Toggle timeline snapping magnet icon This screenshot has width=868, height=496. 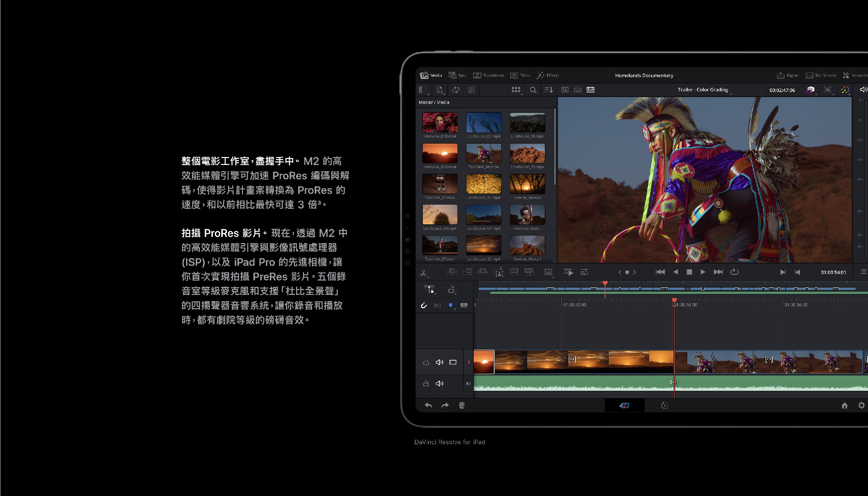tap(424, 305)
